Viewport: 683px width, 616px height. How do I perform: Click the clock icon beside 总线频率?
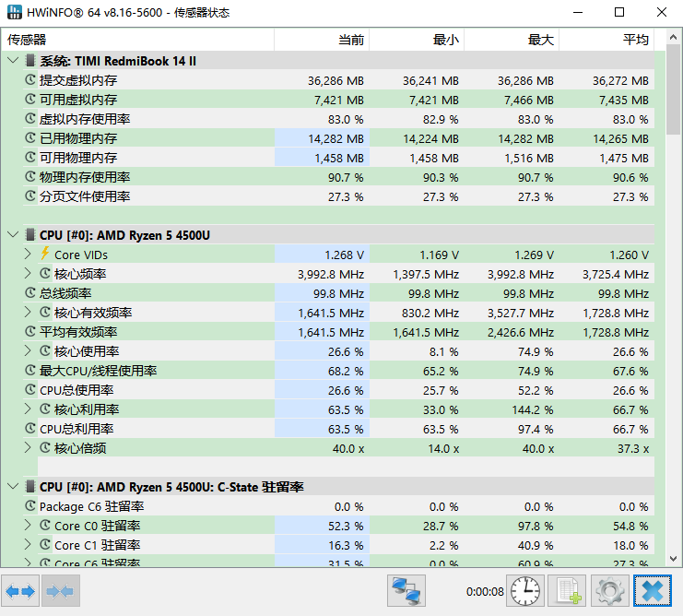[30, 292]
